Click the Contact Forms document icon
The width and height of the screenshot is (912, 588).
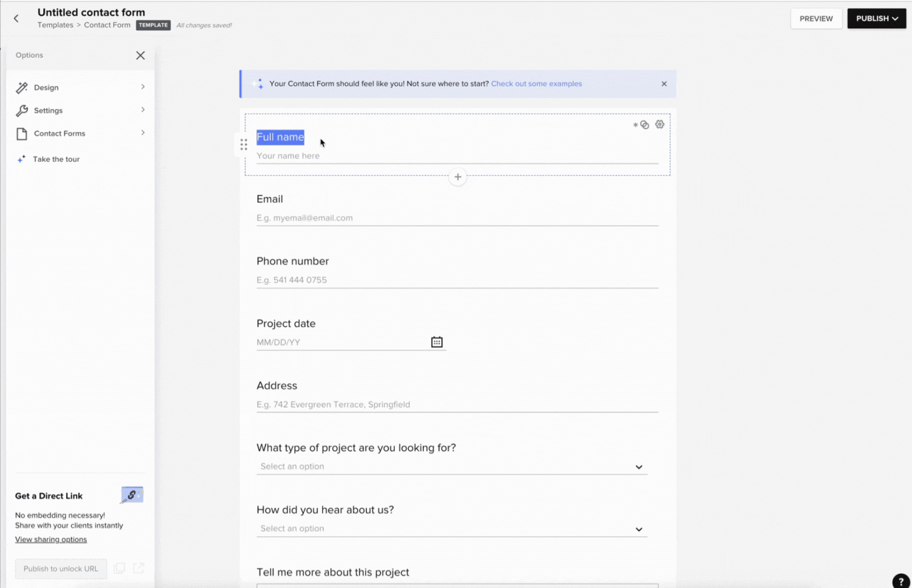click(x=22, y=134)
